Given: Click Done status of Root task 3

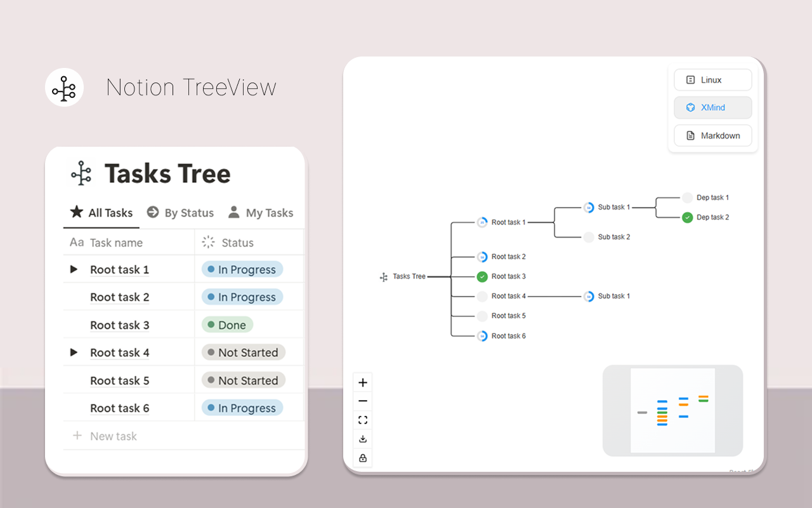Looking at the screenshot, I should [x=227, y=325].
